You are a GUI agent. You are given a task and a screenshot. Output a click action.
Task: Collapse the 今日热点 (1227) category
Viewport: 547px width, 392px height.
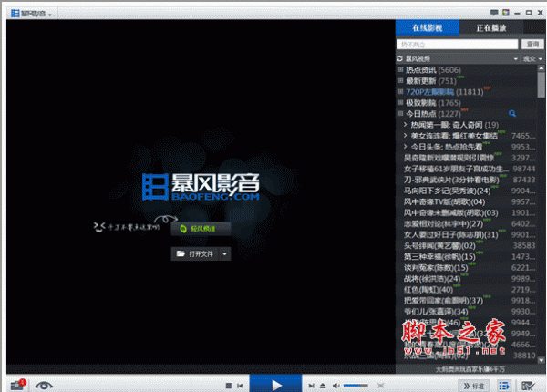pyautogui.click(x=400, y=113)
